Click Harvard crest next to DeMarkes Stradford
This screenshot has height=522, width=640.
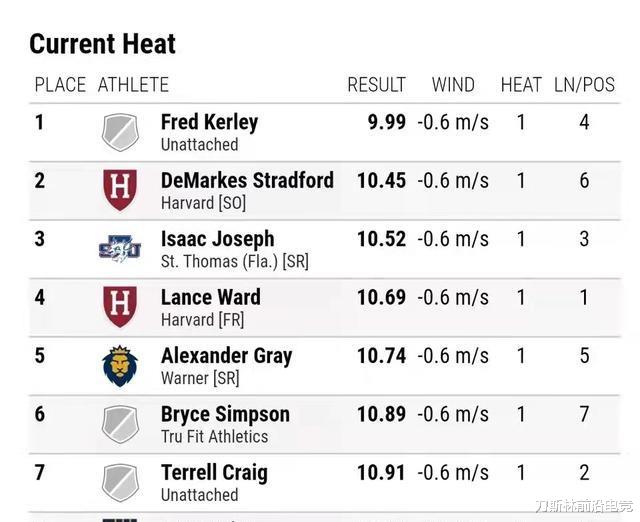(x=120, y=190)
